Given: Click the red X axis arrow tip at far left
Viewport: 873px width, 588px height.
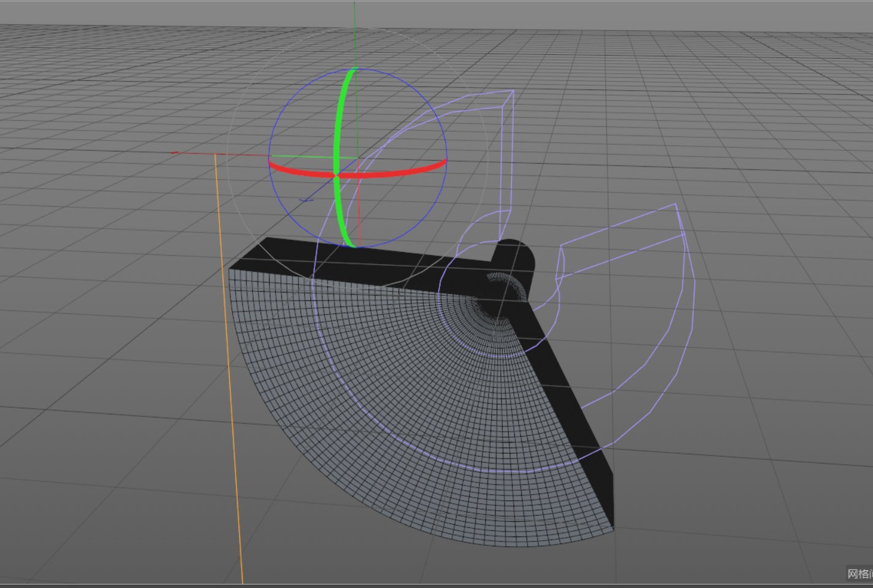Looking at the screenshot, I should pos(175,153).
